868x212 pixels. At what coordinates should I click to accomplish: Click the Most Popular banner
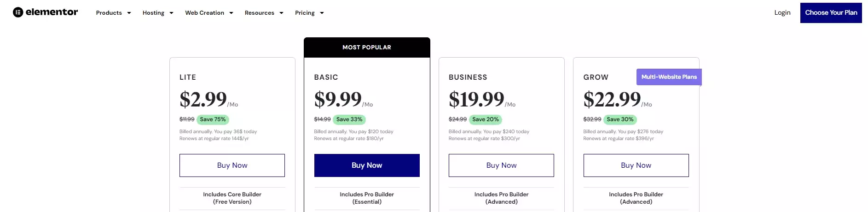pyautogui.click(x=367, y=47)
